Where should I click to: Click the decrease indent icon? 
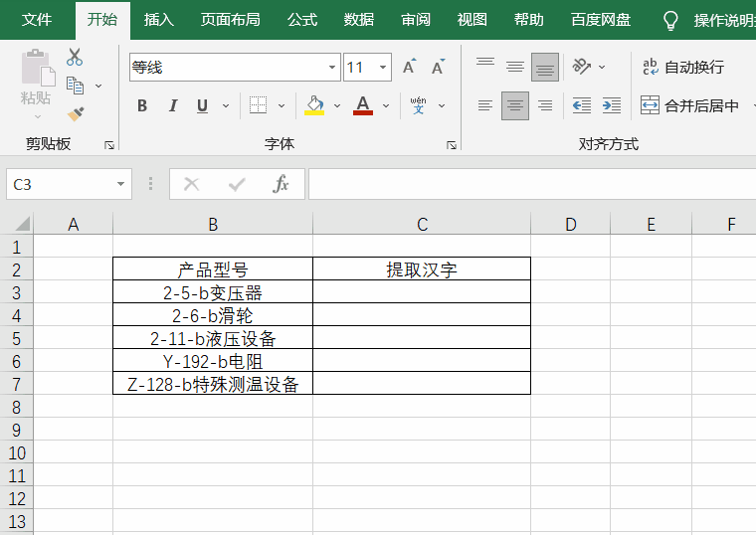pos(582,105)
